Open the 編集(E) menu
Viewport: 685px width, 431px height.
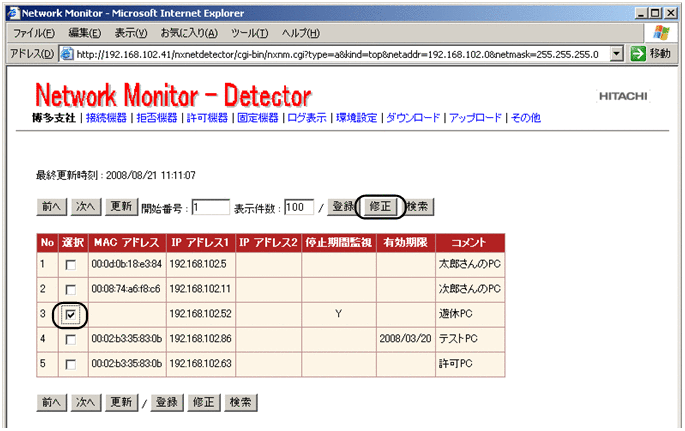pos(85,33)
